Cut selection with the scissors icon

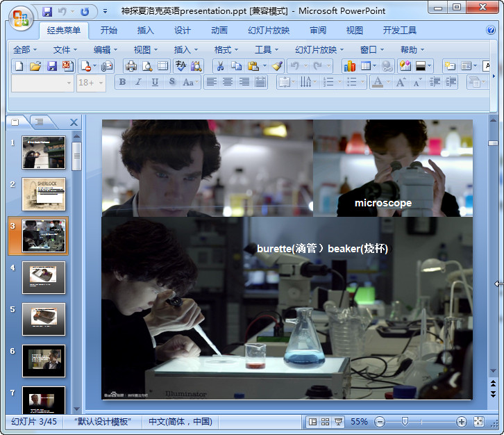point(220,66)
